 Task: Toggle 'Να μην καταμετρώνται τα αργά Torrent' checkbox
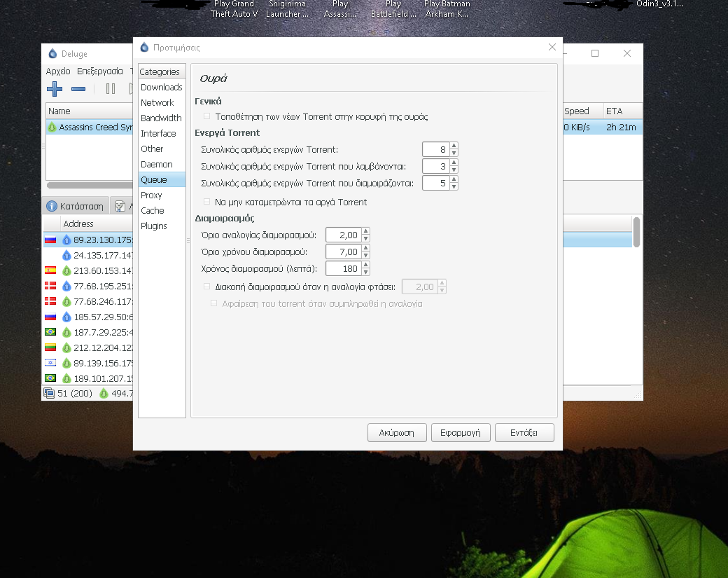coord(207,202)
